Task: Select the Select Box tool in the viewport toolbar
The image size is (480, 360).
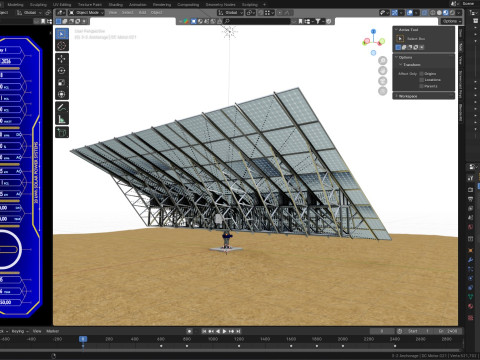Action: tap(62, 34)
